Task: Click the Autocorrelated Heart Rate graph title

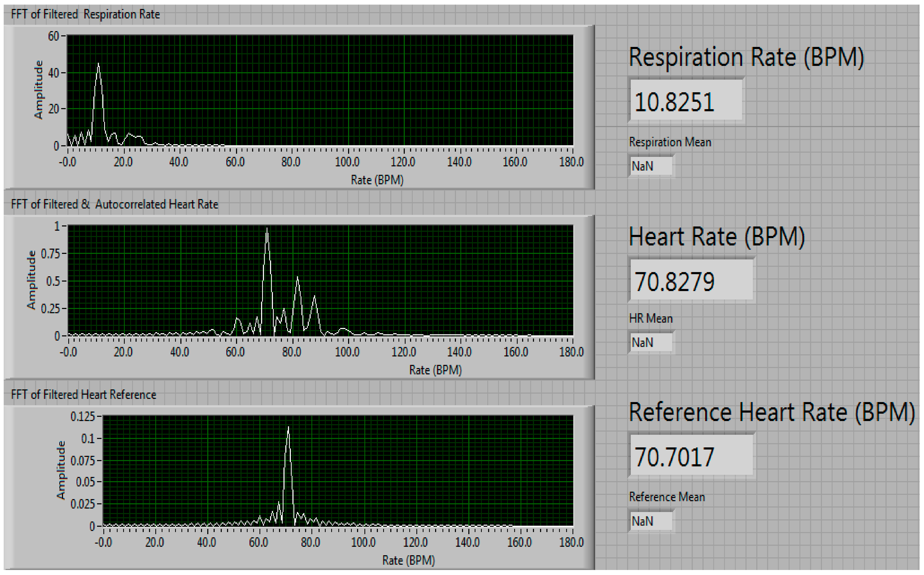Action: [x=114, y=204]
